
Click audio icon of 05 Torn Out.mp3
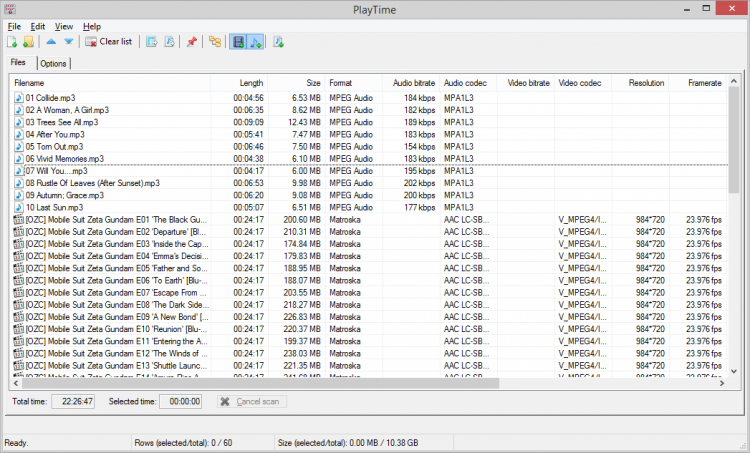tap(19, 146)
